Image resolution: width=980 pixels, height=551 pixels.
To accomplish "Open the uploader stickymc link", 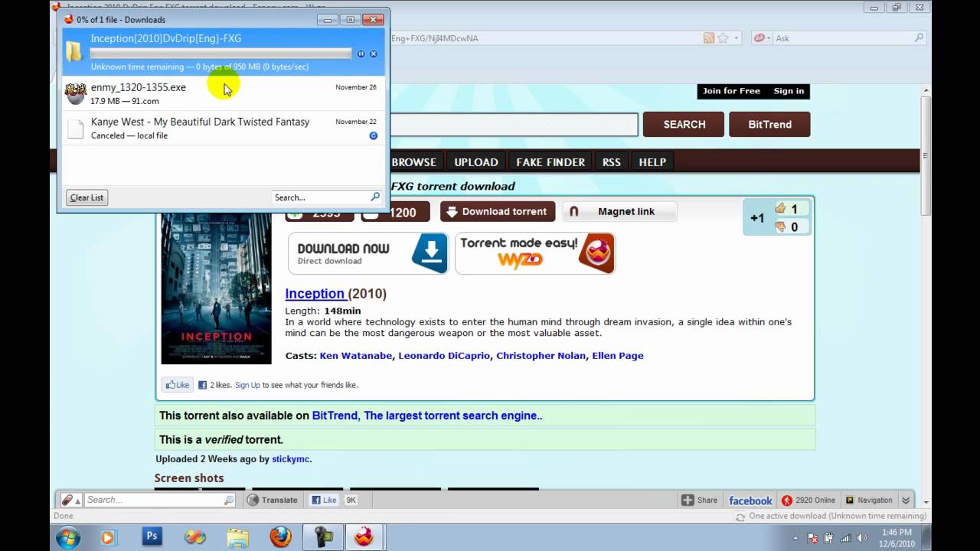I will click(x=291, y=459).
